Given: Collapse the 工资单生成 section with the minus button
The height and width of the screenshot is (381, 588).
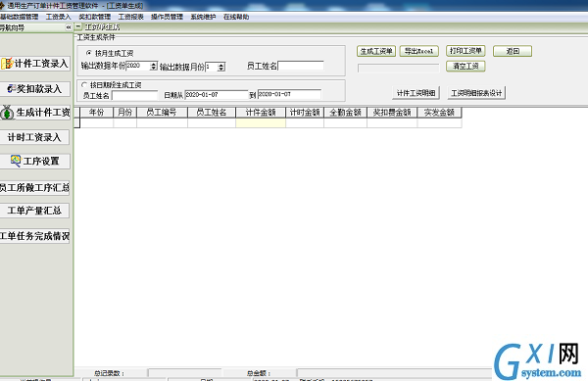Looking at the screenshot, I should [78, 26].
